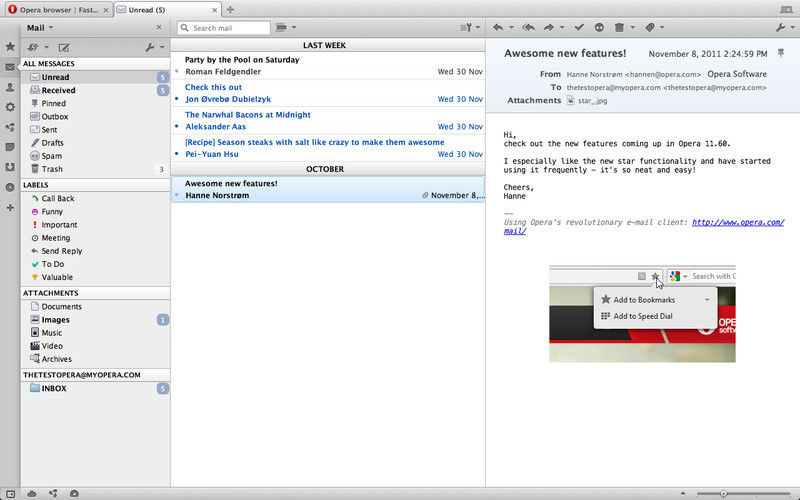Click the Forward arrow icon
800x500 pixels.
click(549, 28)
